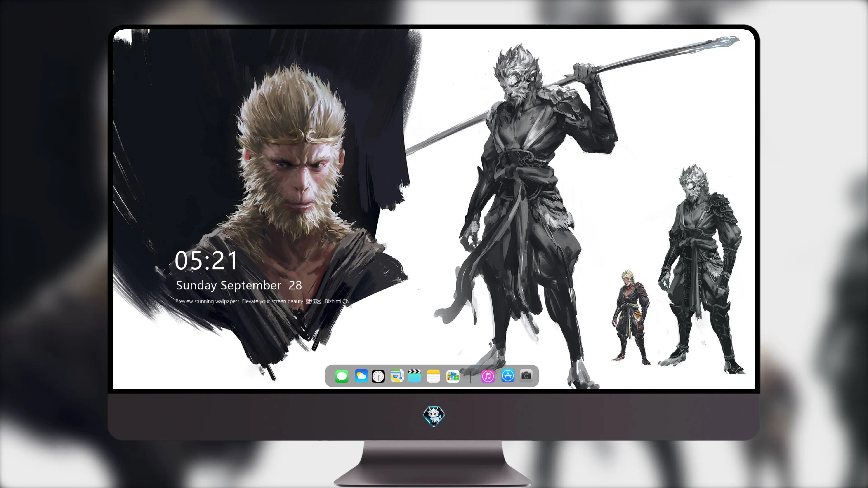Open the Maps app in the dock

point(397,376)
